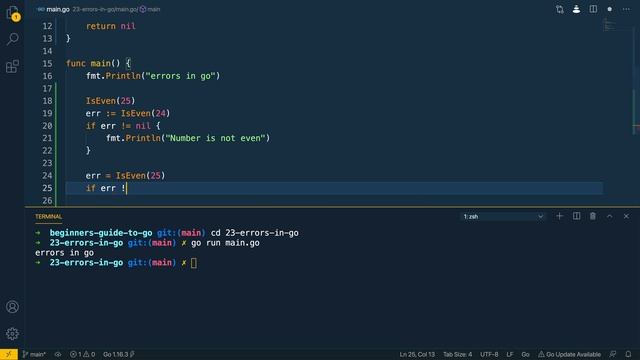Click the main symbol in breadcrumb
Viewport: 640px width, 360px height.
coord(150,9)
